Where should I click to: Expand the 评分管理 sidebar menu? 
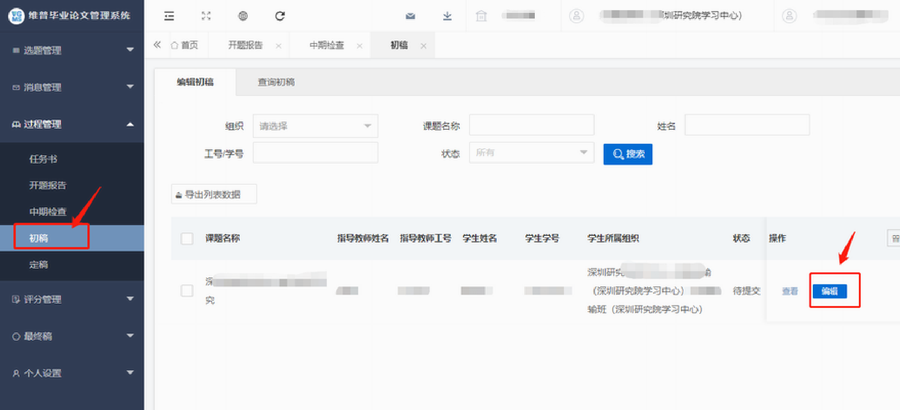click(72, 299)
